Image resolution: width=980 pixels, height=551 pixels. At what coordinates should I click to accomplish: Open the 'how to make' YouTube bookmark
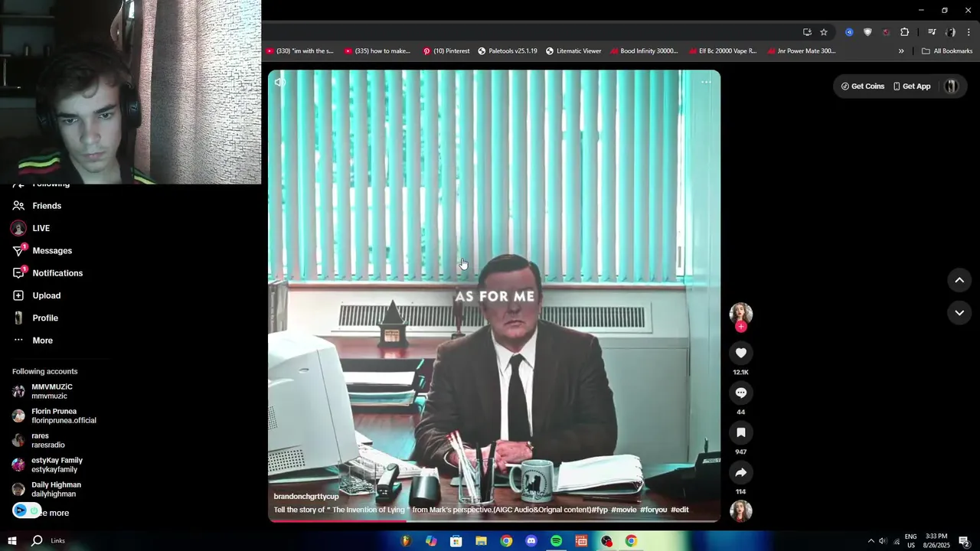(377, 51)
